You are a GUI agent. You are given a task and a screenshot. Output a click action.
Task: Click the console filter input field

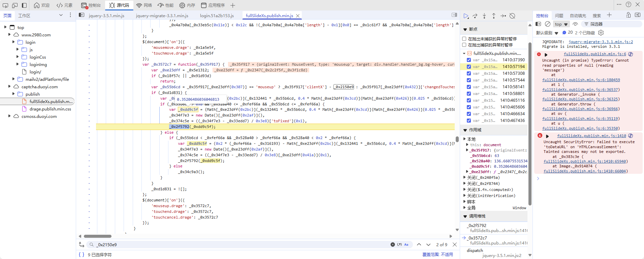tap(611, 24)
